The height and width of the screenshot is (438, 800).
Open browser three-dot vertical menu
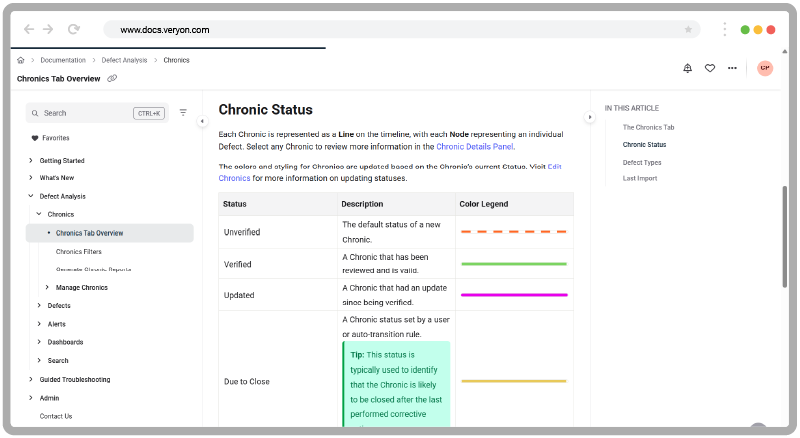(724, 30)
